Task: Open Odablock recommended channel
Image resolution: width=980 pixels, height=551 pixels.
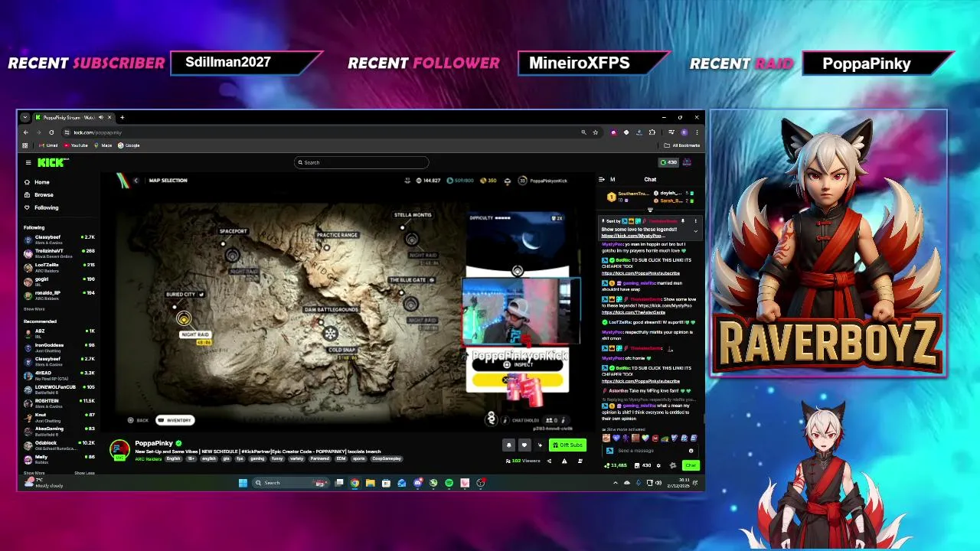Action: (58, 445)
